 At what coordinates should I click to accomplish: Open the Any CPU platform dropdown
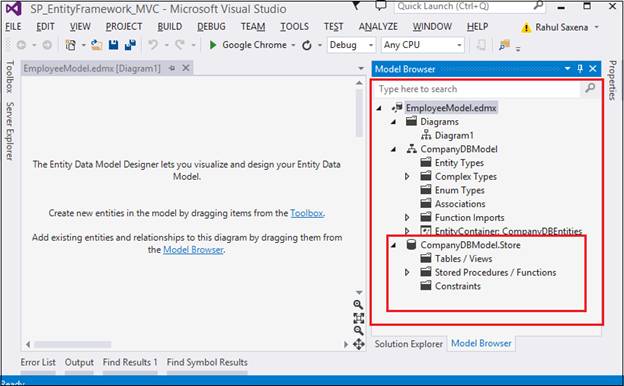click(459, 45)
